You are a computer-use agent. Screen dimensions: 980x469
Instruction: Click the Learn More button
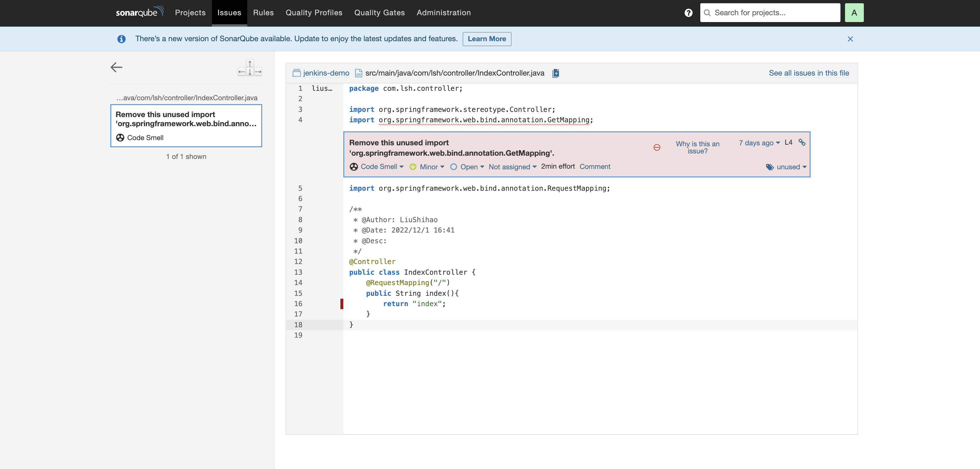tap(486, 39)
